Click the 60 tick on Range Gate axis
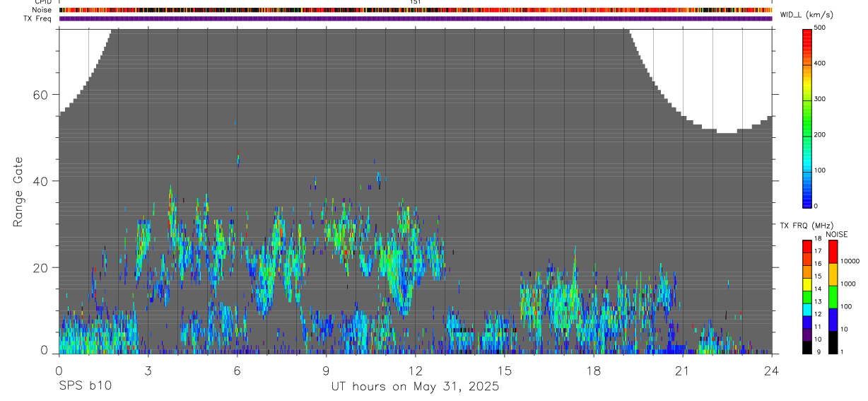The image size is (868, 401). [x=41, y=95]
